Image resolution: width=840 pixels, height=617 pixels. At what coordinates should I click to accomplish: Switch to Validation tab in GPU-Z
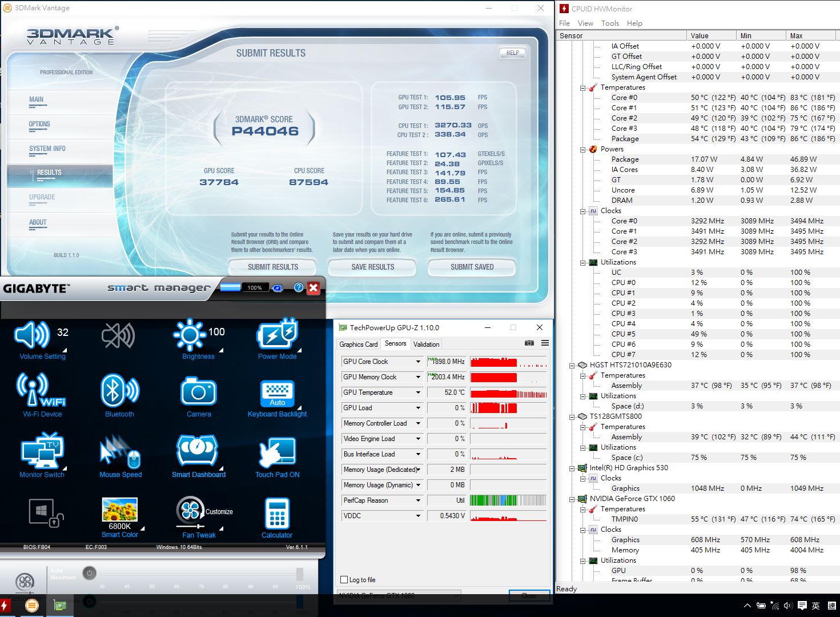click(427, 344)
